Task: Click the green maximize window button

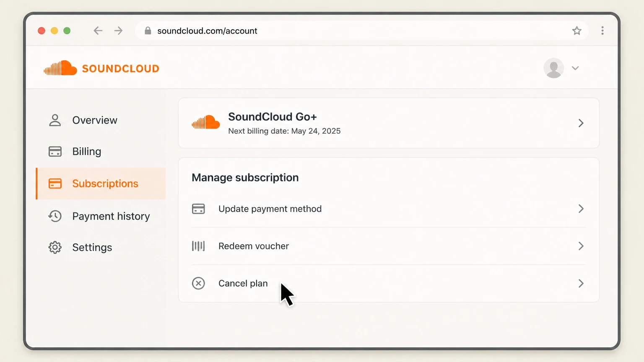Action: (67, 31)
